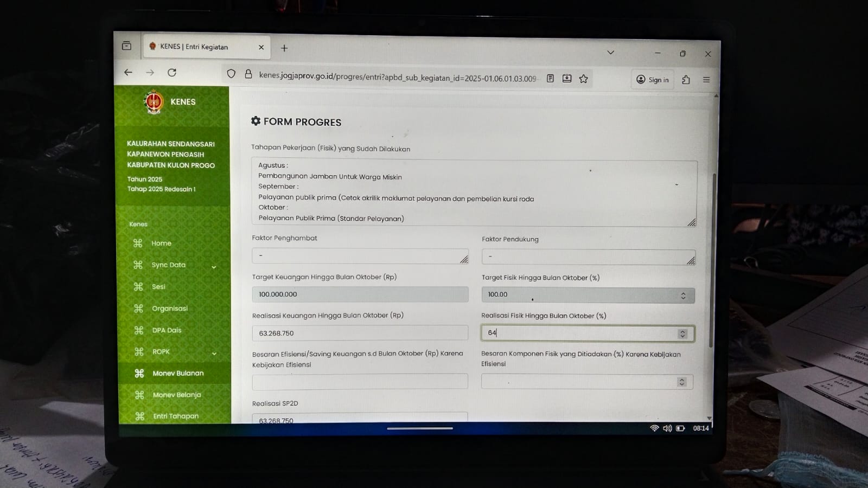Click the back navigation arrow

[128, 72]
